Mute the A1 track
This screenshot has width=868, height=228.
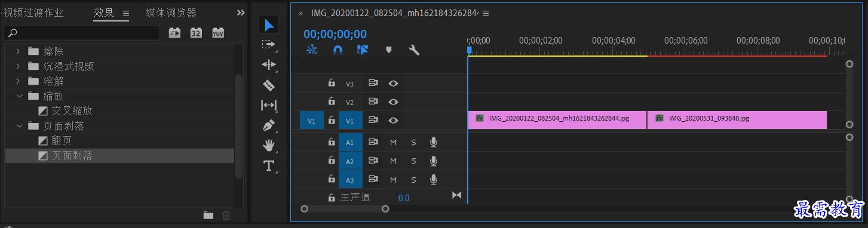[393, 143]
